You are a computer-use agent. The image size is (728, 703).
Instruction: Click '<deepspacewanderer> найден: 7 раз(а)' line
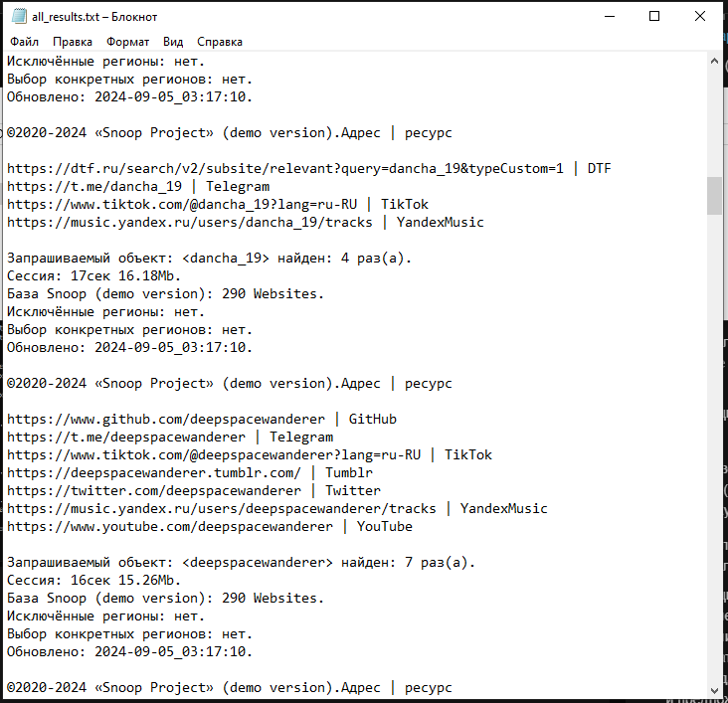point(241,563)
